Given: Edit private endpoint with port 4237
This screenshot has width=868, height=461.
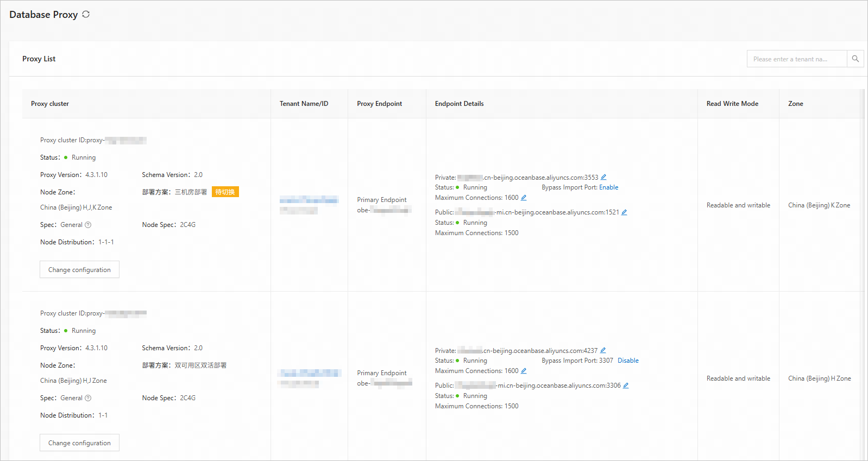Looking at the screenshot, I should [603, 350].
